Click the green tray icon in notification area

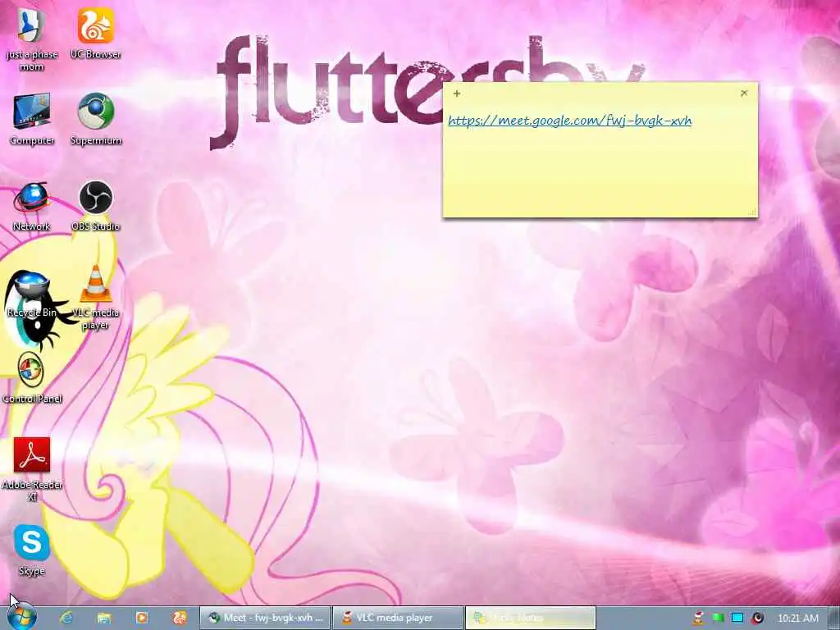coord(718,618)
